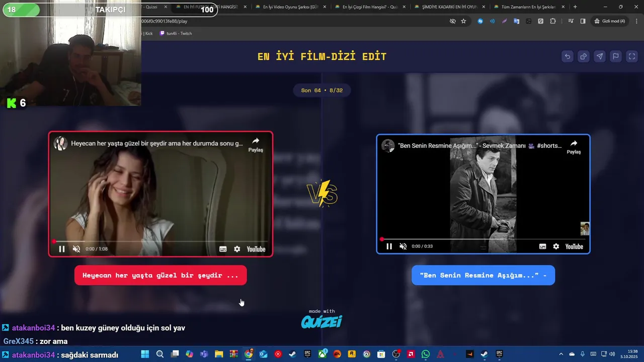Switch to En İyi Çizgi Film Hangisi tab

tap(370, 7)
